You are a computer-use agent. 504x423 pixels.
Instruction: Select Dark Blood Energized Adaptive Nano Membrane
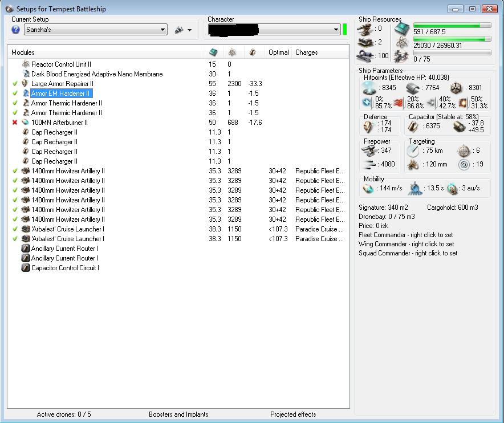tap(97, 74)
